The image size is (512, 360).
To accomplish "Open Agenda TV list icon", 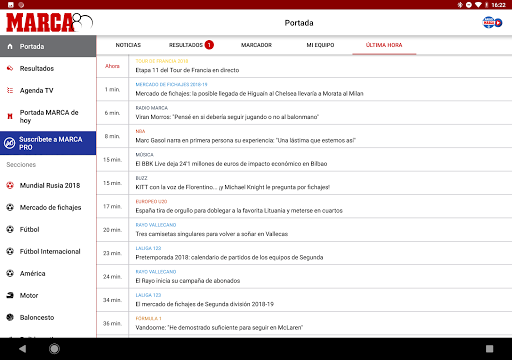I will coord(10,90).
